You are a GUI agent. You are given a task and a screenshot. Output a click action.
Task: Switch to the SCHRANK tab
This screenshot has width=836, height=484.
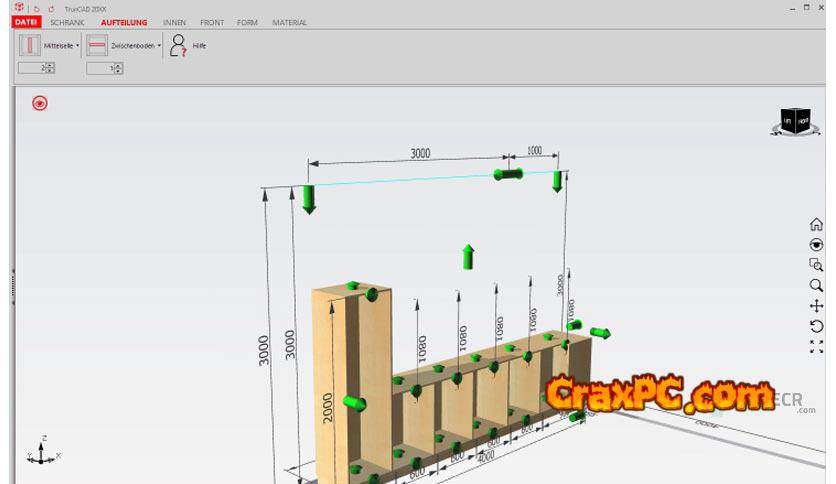67,22
